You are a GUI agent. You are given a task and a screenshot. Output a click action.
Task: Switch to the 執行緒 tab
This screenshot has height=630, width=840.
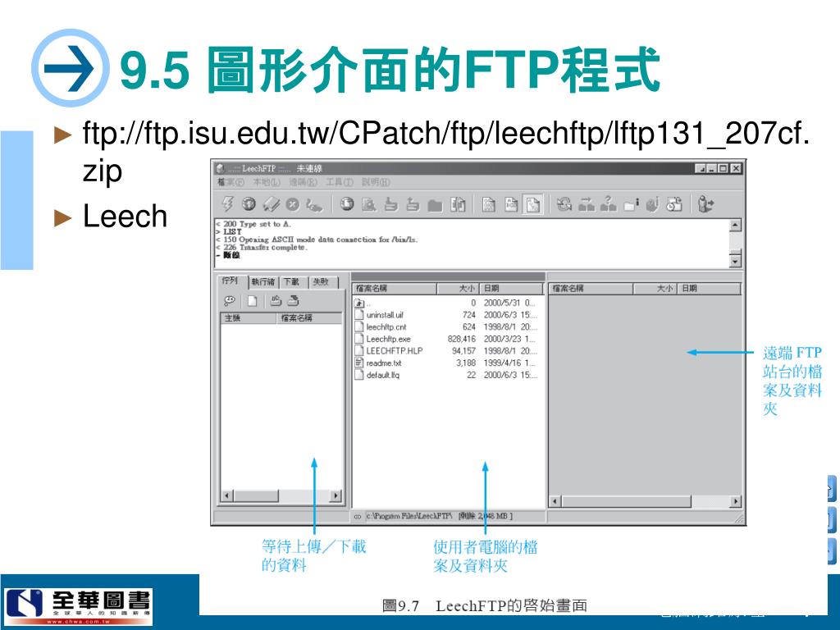pyautogui.click(x=263, y=282)
